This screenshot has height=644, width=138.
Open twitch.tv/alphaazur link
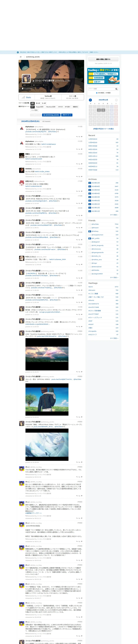49,144
